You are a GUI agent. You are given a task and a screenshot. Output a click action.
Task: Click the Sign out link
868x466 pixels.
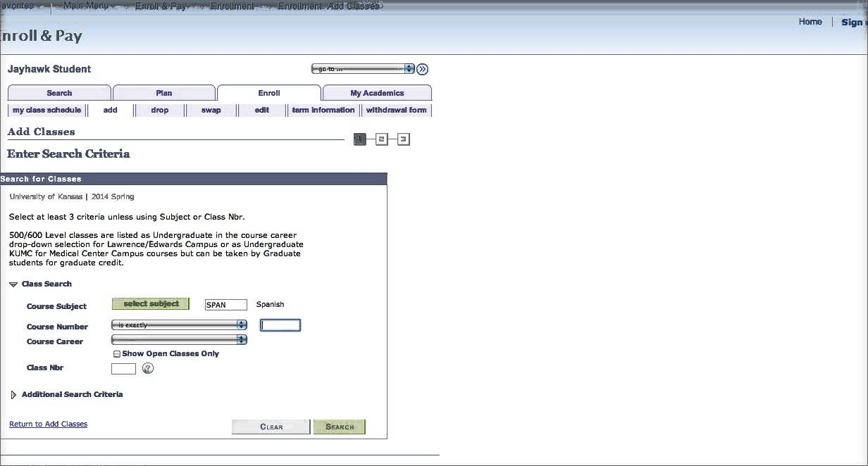(x=854, y=22)
